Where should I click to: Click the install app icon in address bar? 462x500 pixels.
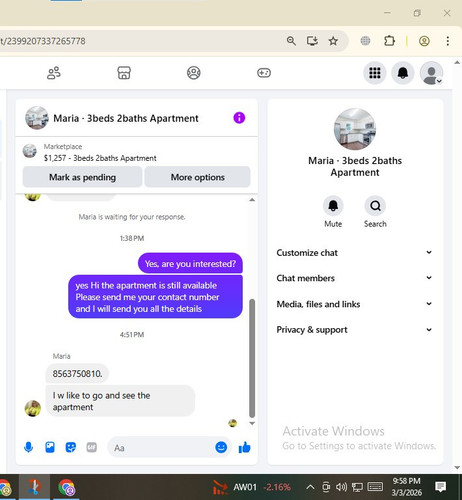pyautogui.click(x=312, y=41)
